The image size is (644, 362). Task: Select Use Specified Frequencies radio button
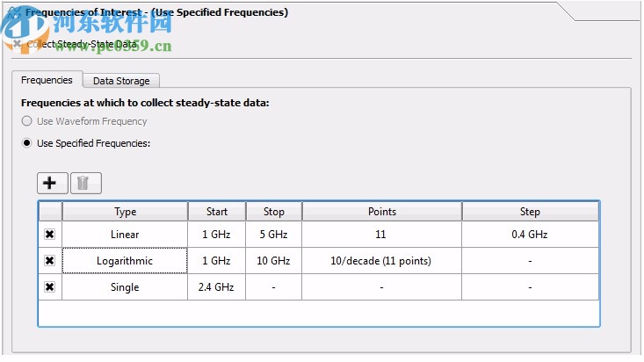pos(27,142)
